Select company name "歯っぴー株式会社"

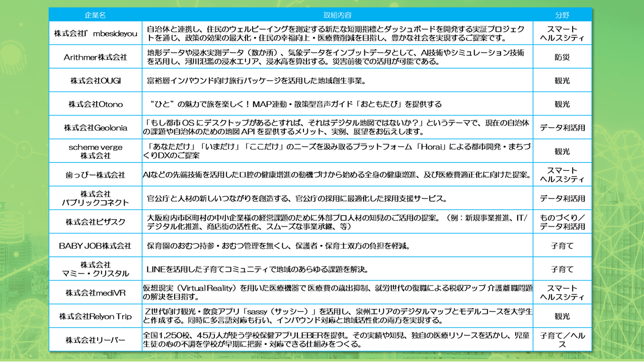tap(96, 175)
